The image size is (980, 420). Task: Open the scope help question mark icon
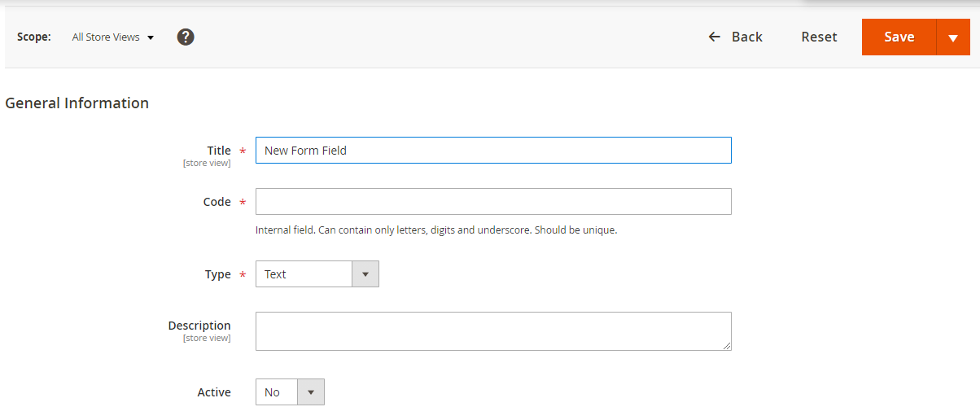point(186,37)
